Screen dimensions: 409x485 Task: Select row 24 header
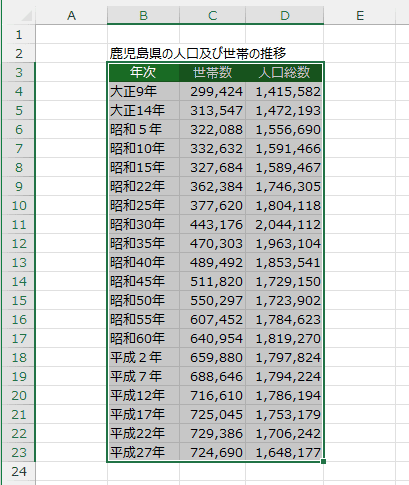(x=19, y=471)
